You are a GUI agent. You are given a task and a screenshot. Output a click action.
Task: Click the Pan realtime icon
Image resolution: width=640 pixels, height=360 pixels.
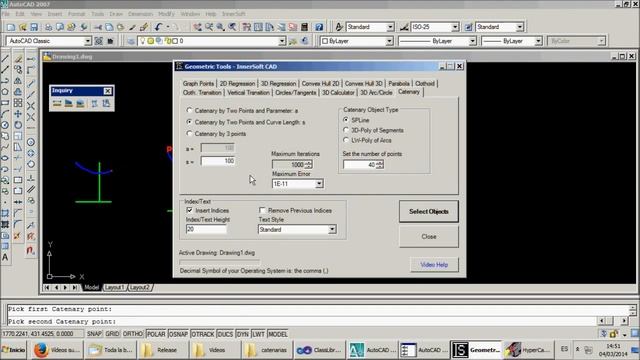(198, 27)
